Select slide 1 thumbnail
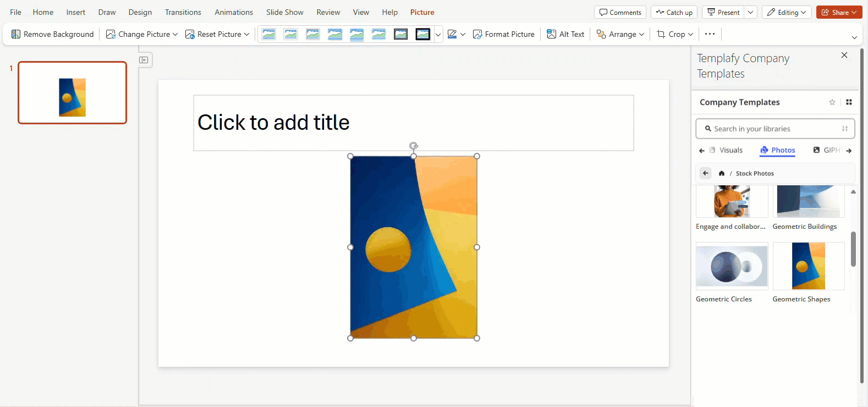The width and height of the screenshot is (868, 407). pyautogui.click(x=73, y=92)
